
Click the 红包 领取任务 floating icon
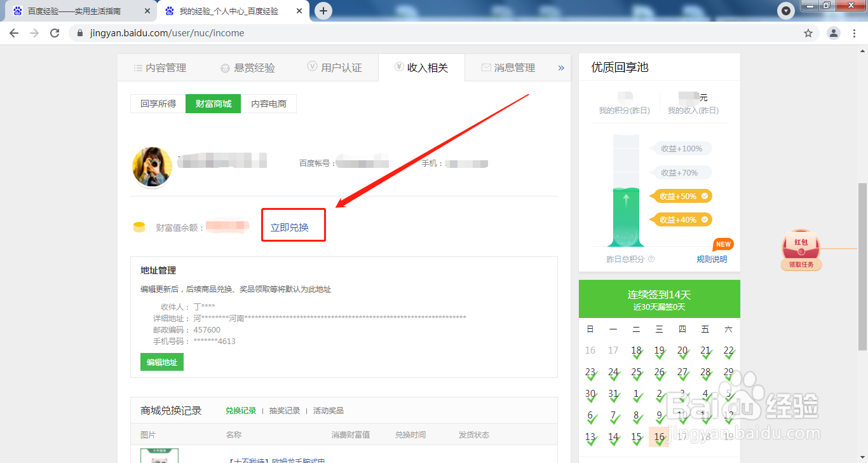tap(801, 249)
